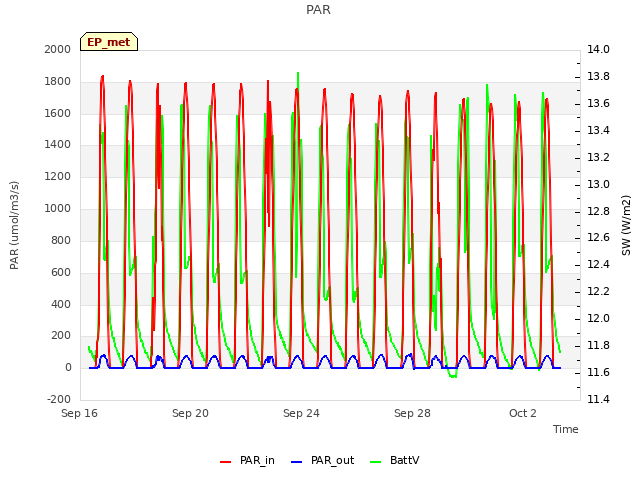640x480 pixels.
Task: Click the PAR chart title
Action: click(x=318, y=9)
